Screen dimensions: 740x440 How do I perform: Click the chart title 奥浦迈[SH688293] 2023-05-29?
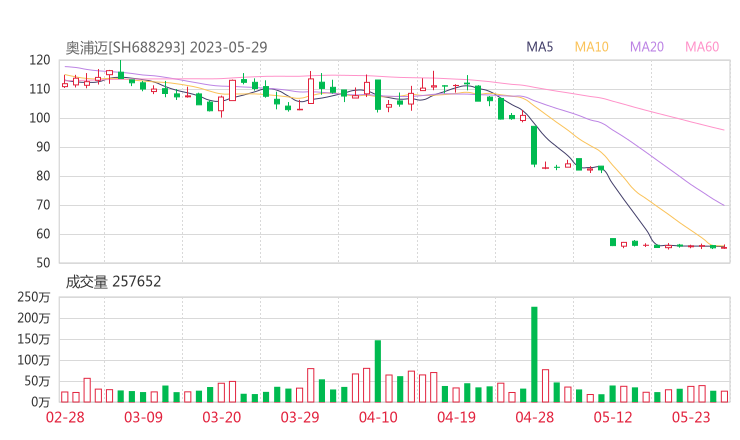[x=166, y=47]
